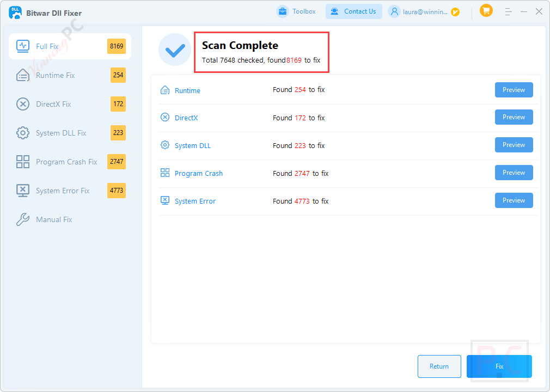
Task: Open System Error Fix monitor icon
Action: (22, 191)
